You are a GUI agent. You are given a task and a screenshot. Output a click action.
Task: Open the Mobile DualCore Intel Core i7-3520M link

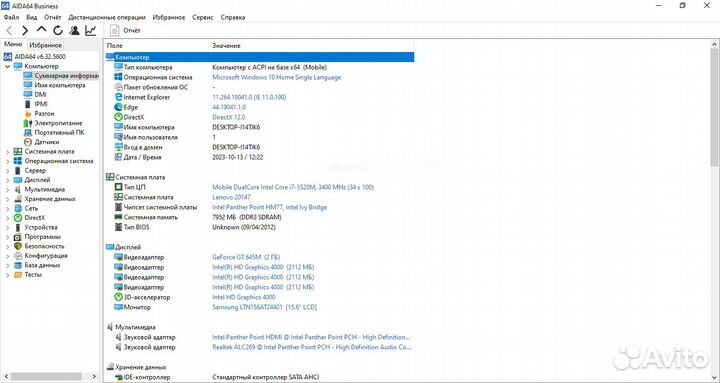tap(293, 187)
